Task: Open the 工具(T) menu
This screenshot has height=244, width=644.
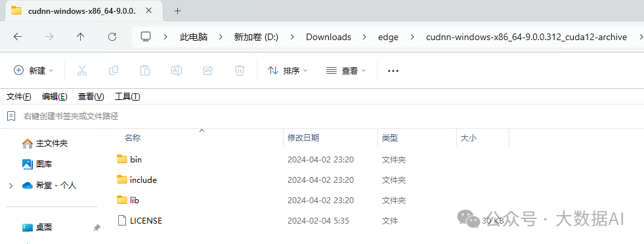Action: point(127,97)
